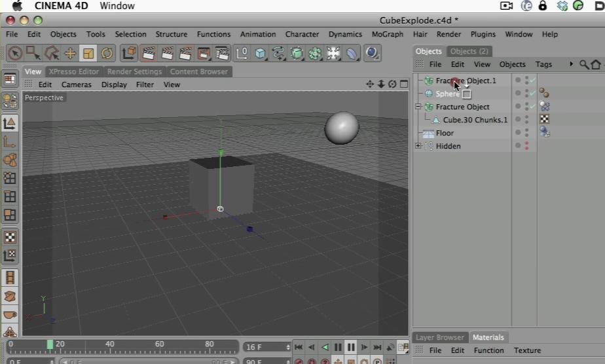Image resolution: width=605 pixels, height=364 pixels.
Task: Click the checkerboard tag on Cube.30 Chunks.1
Action: click(544, 119)
